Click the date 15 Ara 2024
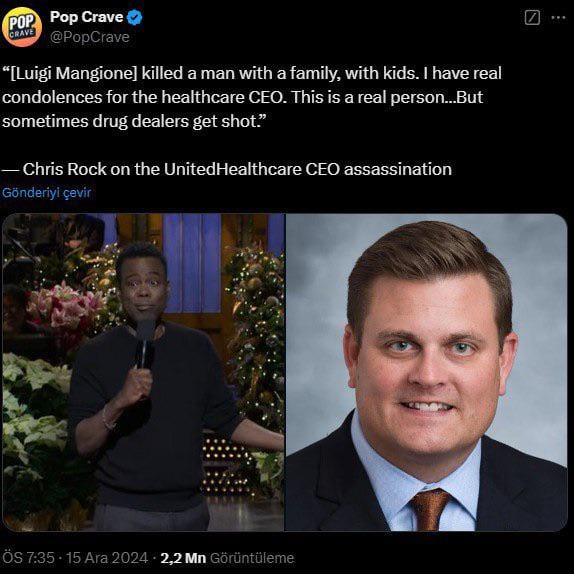Screen dimensions: 574x574 [x=107, y=558]
